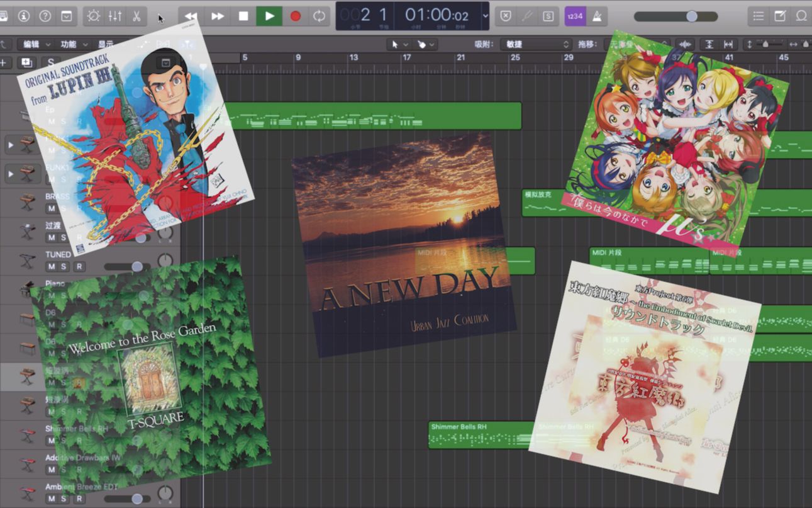The width and height of the screenshot is (812, 508).
Task: Select the Ambient Breeze track icon
Action: 27,492
